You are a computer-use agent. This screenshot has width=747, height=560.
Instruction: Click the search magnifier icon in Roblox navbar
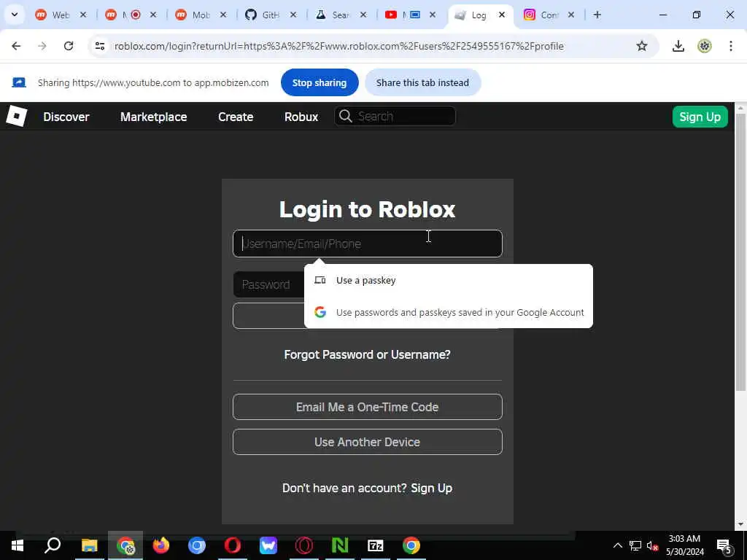tap(345, 116)
